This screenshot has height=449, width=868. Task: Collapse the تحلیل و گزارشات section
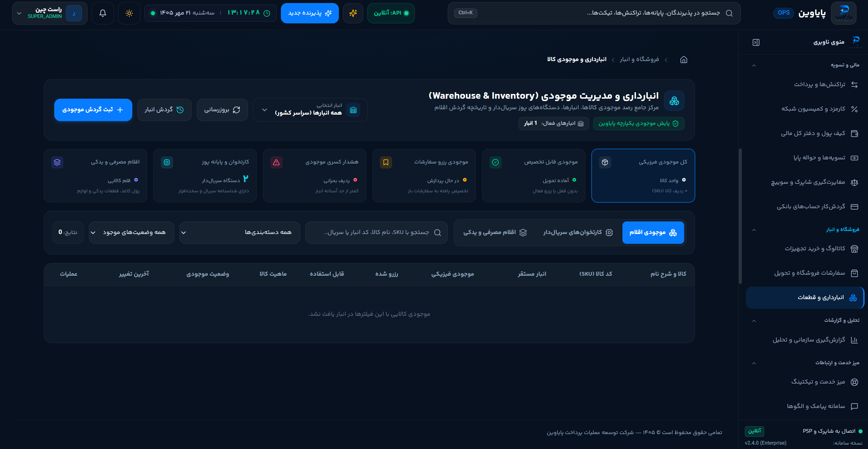(754, 320)
